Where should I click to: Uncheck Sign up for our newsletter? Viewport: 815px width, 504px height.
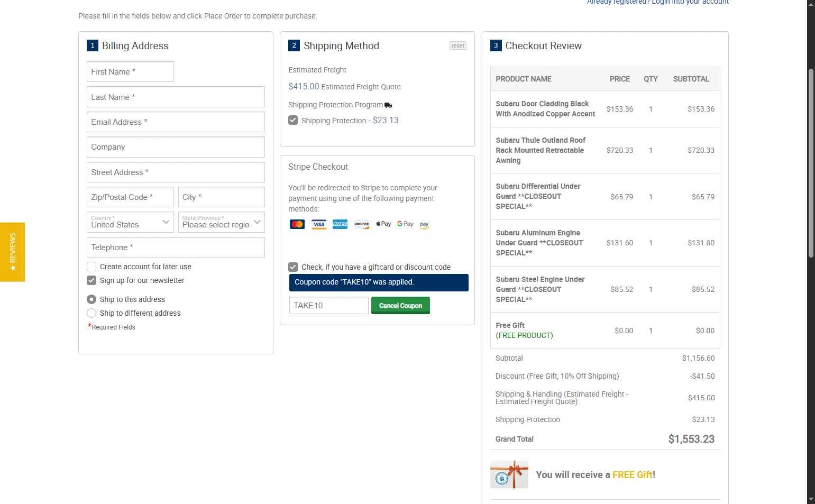click(x=91, y=280)
